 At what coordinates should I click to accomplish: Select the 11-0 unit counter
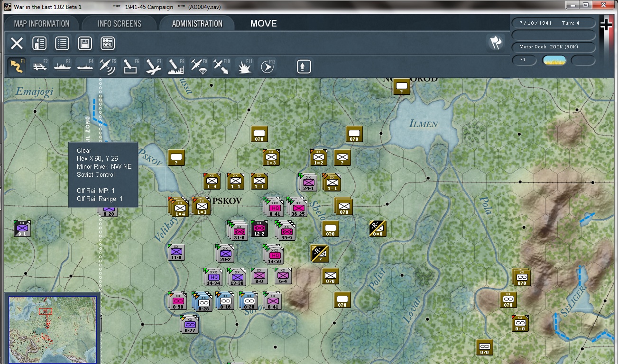point(176,253)
